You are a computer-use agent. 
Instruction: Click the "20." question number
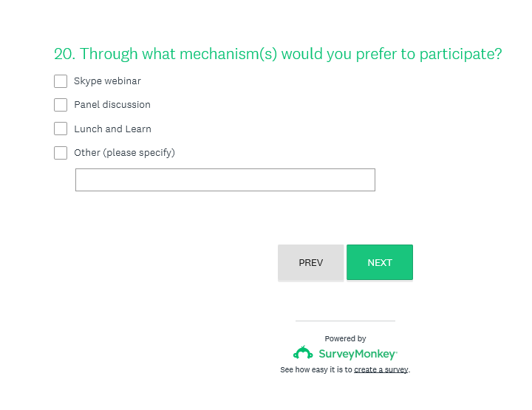(x=64, y=54)
